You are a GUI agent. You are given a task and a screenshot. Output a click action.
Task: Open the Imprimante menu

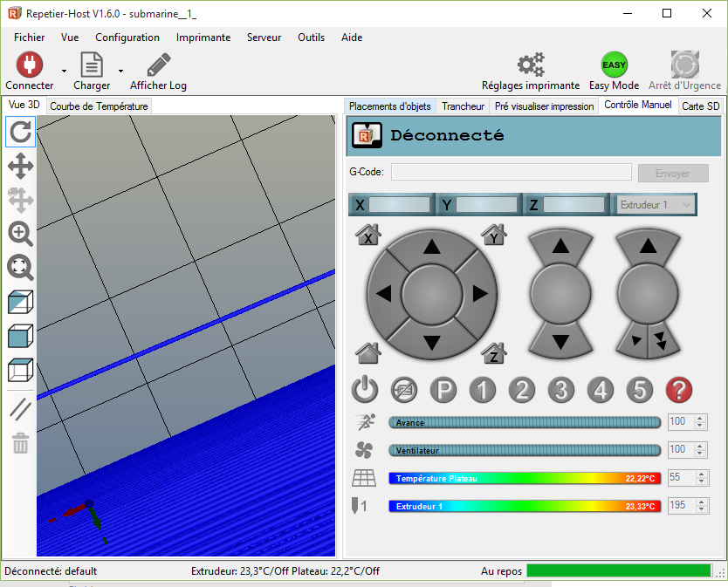[203, 38]
